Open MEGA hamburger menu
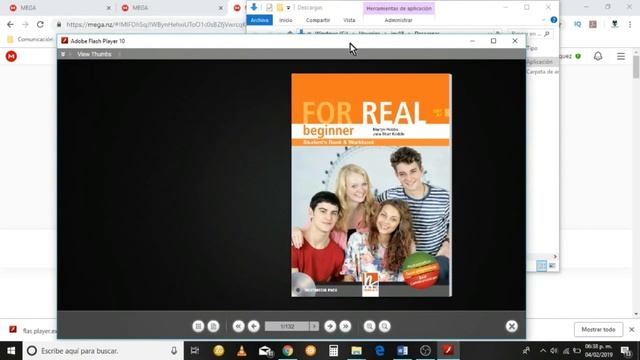 [621, 56]
